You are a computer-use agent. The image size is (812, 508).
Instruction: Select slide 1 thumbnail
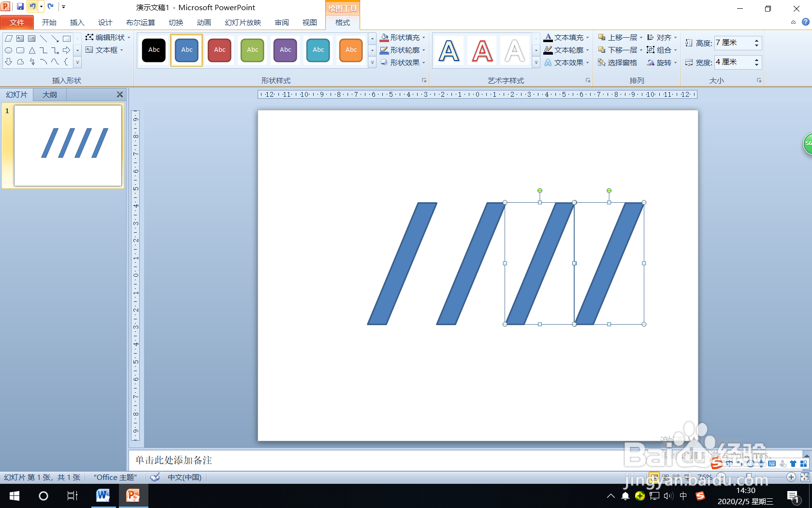68,145
